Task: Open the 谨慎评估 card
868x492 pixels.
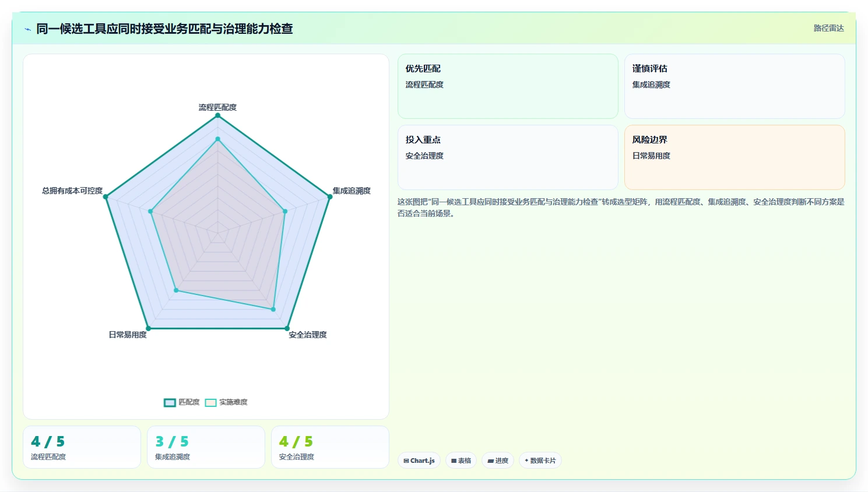Action: click(735, 86)
